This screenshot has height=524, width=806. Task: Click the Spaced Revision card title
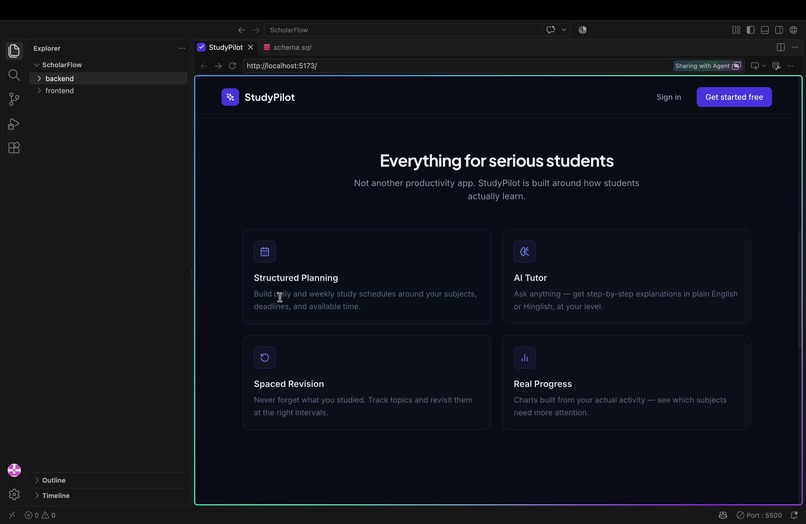click(288, 384)
